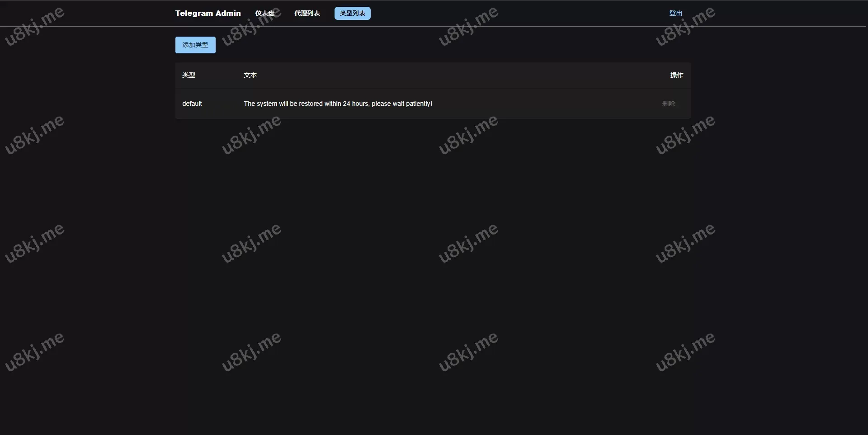Click the 类型 column header
This screenshot has height=435, width=868.
[x=189, y=75]
